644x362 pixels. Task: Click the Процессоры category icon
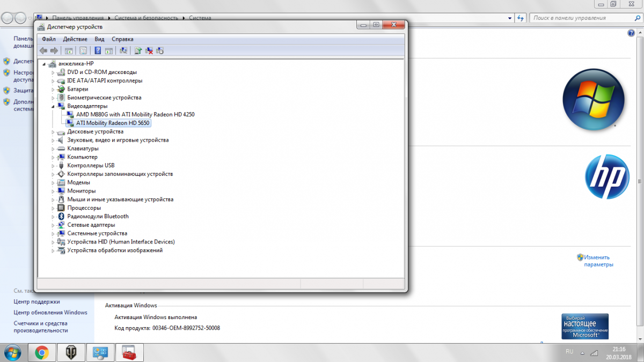click(61, 208)
